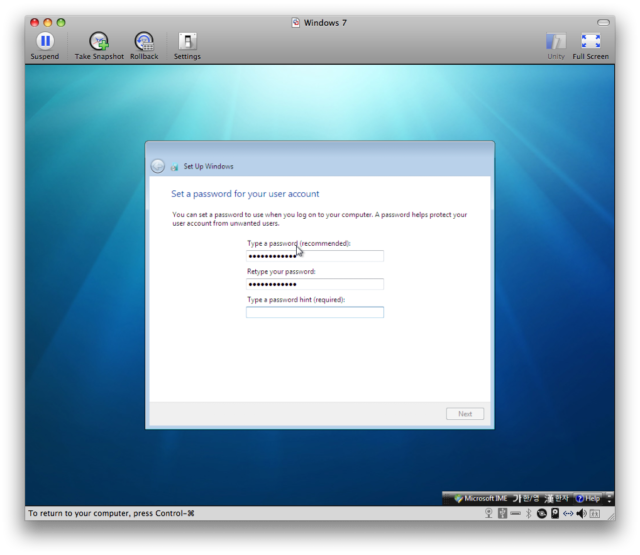Click the 'Type a password hint (required):' label
The image size is (640, 555).
pos(296,300)
